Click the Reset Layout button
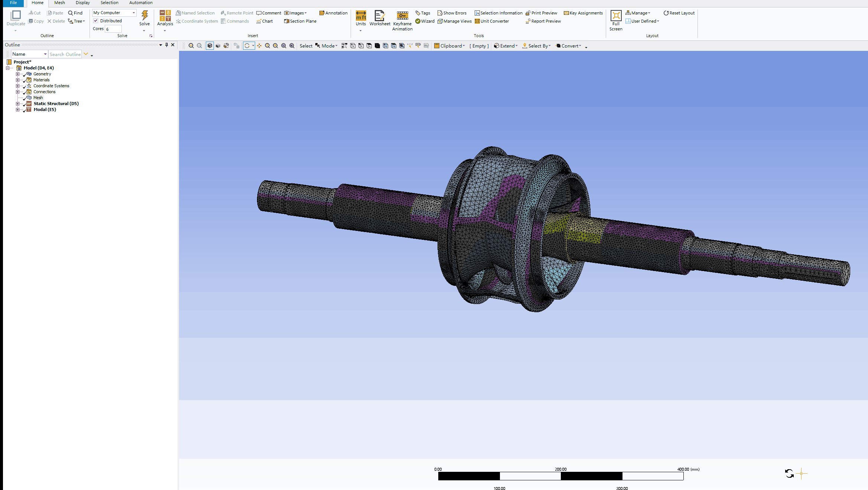This screenshot has width=868, height=490. (679, 13)
